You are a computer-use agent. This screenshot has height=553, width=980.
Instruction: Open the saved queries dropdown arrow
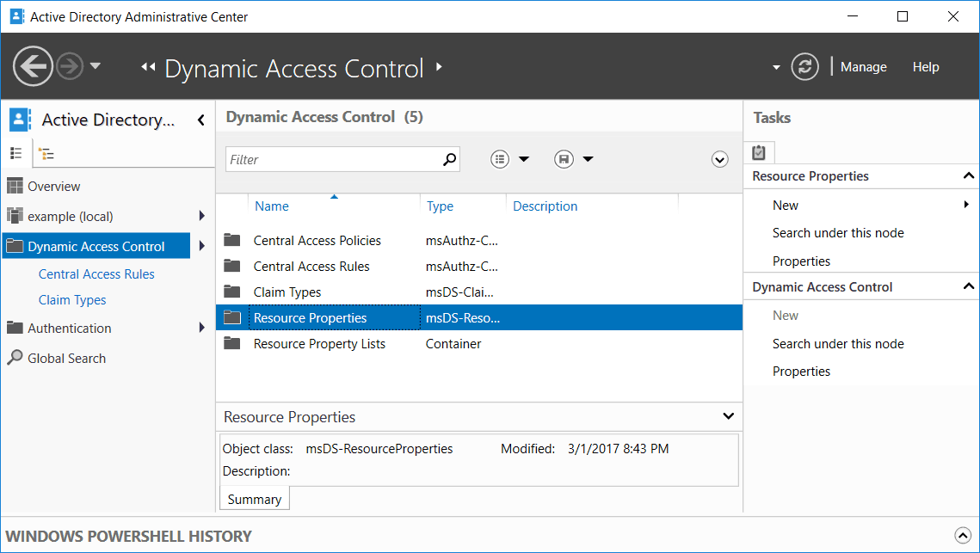coord(589,159)
